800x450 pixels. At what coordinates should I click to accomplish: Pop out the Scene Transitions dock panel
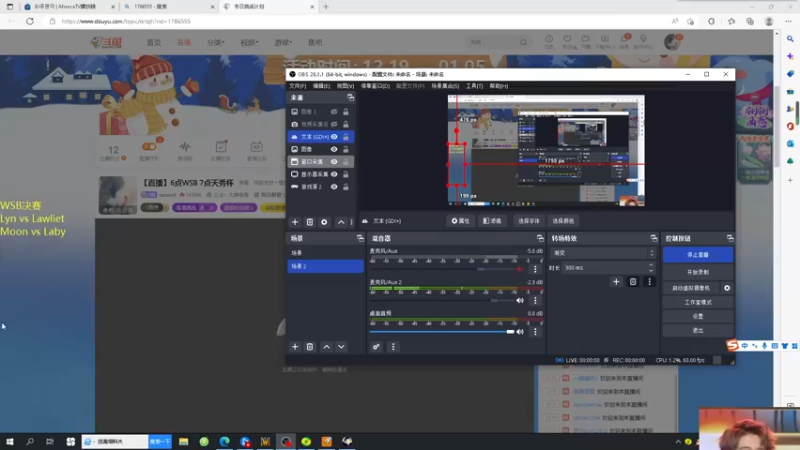pyautogui.click(x=654, y=238)
